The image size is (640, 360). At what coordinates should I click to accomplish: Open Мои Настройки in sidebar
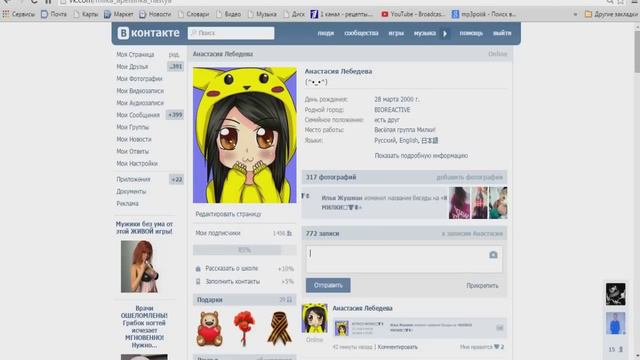[137, 164]
